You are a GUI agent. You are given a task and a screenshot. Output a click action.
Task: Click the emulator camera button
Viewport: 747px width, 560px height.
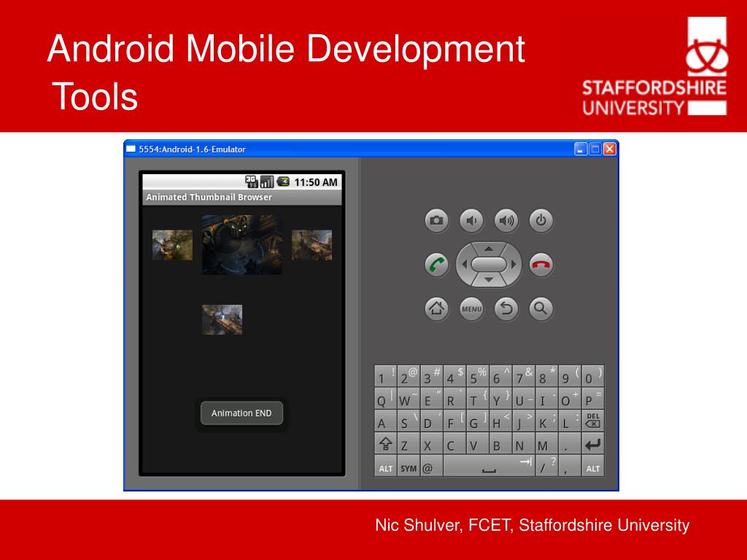pos(436,220)
